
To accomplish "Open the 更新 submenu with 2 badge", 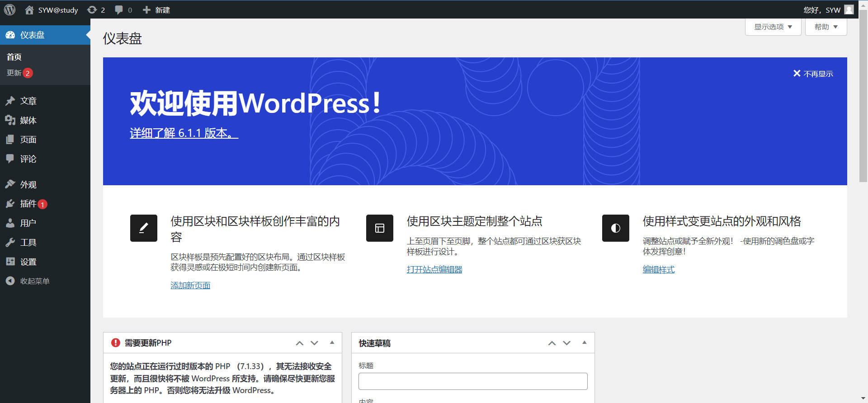I will (x=19, y=73).
